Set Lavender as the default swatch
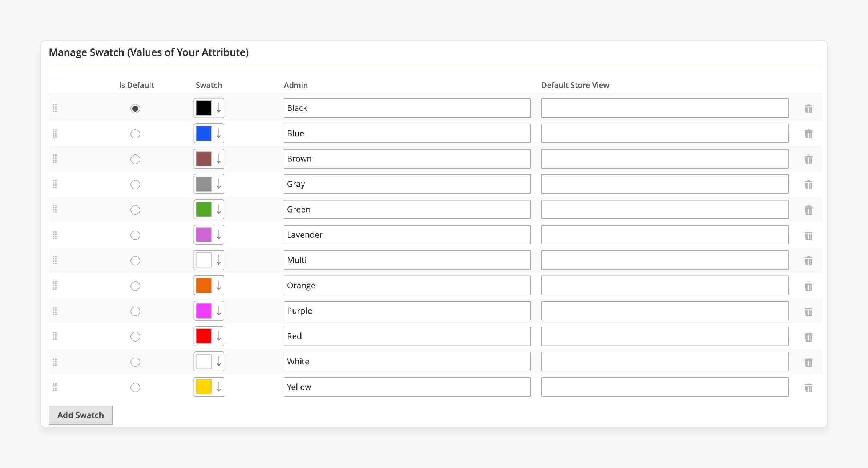 [135, 235]
